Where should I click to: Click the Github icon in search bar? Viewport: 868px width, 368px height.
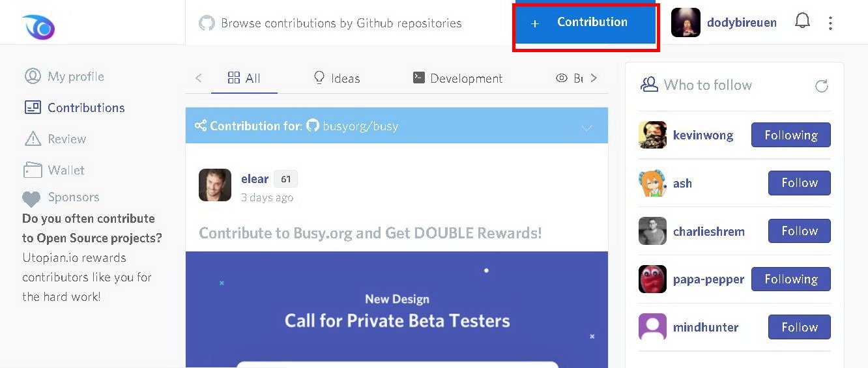(207, 23)
